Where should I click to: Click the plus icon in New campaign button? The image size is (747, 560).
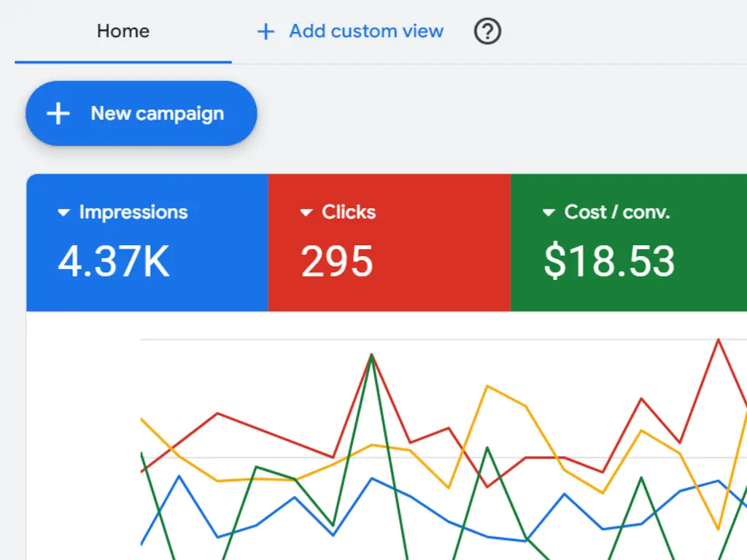[x=58, y=113]
